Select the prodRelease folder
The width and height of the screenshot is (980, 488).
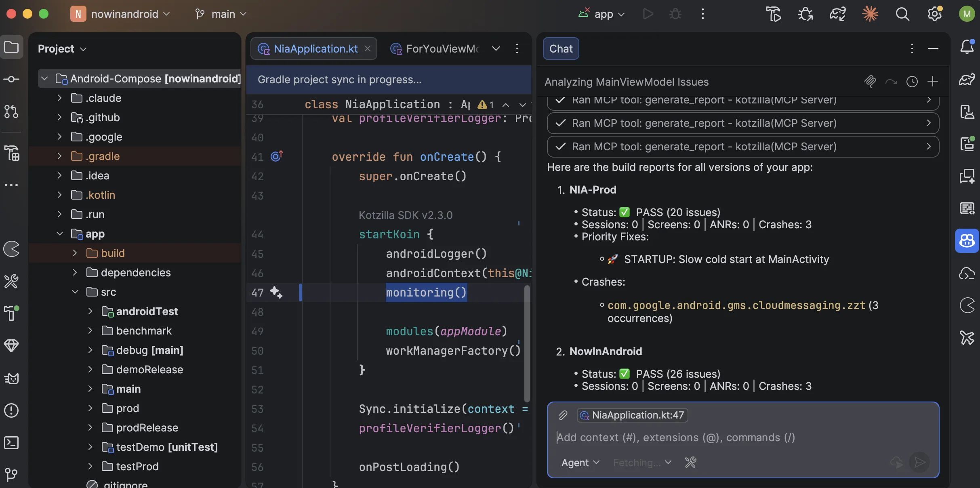pyautogui.click(x=147, y=427)
